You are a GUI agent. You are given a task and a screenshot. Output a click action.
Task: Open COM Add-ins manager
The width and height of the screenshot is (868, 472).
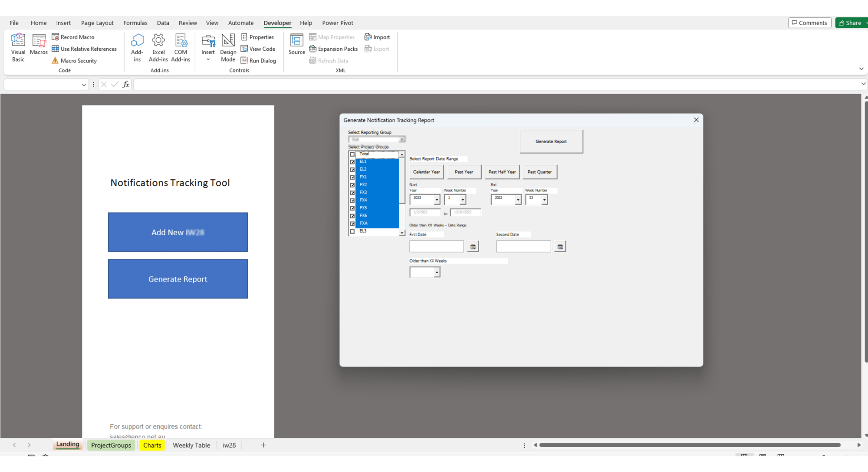tap(181, 48)
